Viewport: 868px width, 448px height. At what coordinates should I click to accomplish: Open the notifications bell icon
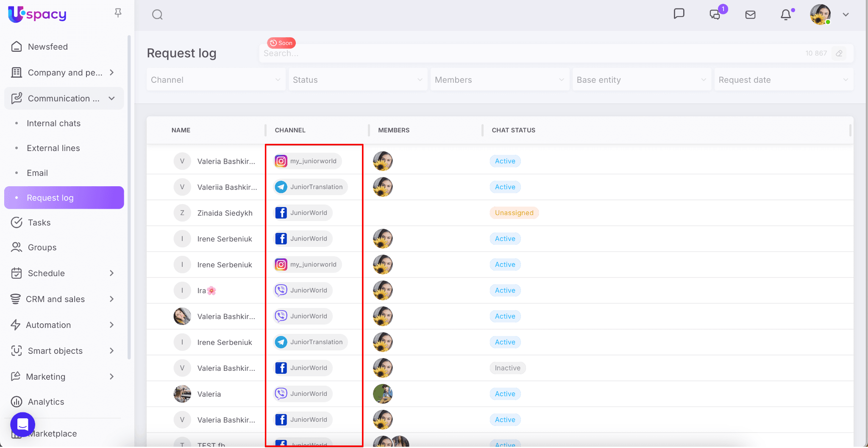[786, 15]
